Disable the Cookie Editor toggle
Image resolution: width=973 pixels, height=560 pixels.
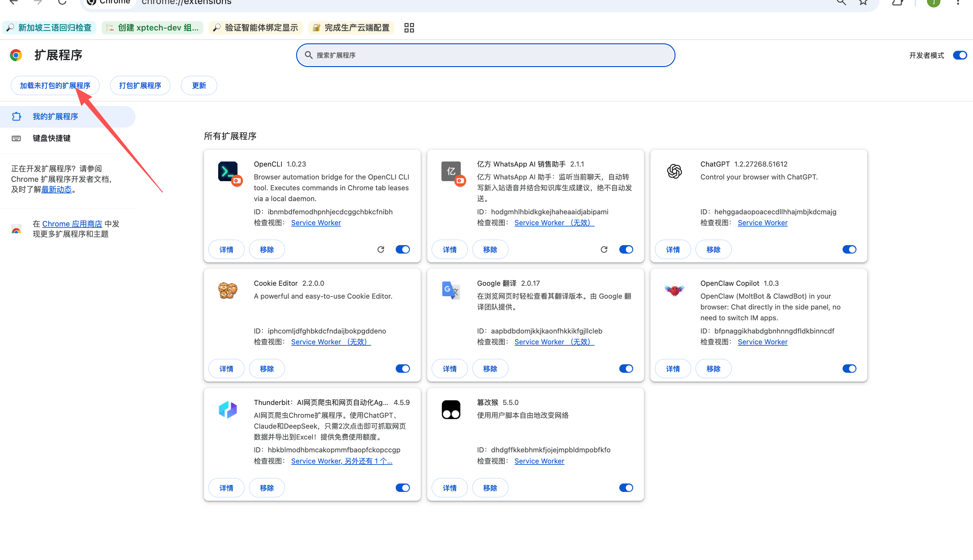pyautogui.click(x=403, y=369)
